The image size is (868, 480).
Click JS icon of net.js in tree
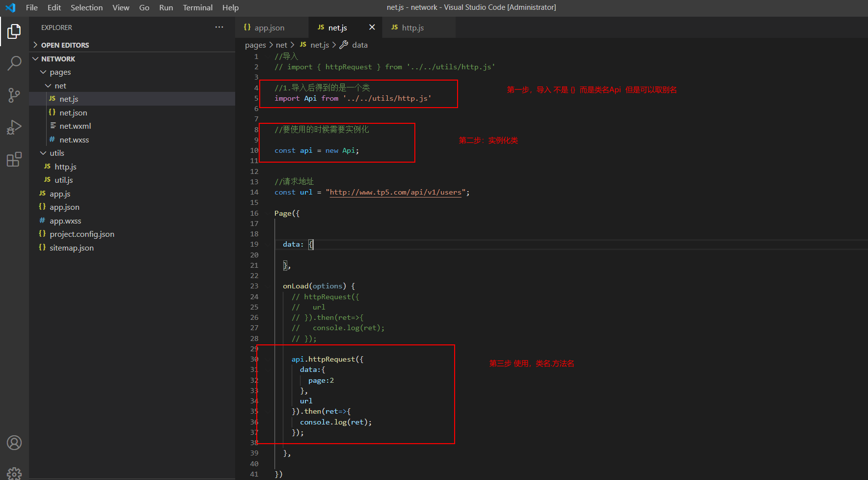52,99
